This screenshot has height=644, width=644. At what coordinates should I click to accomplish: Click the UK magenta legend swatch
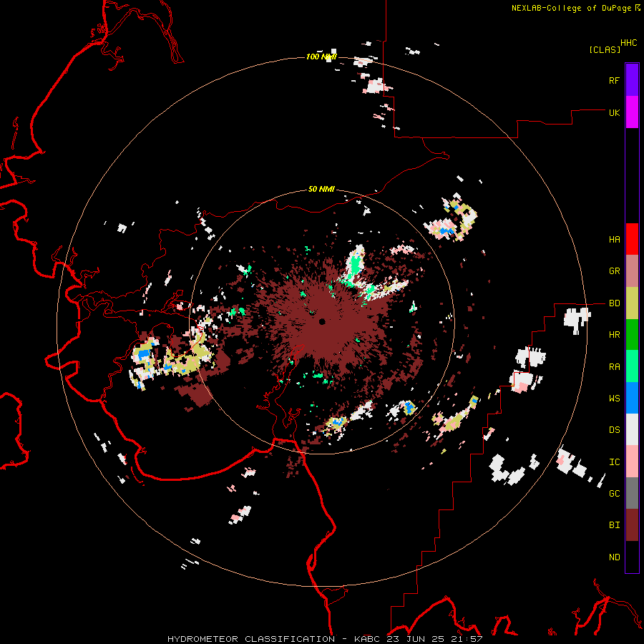[x=632, y=112]
